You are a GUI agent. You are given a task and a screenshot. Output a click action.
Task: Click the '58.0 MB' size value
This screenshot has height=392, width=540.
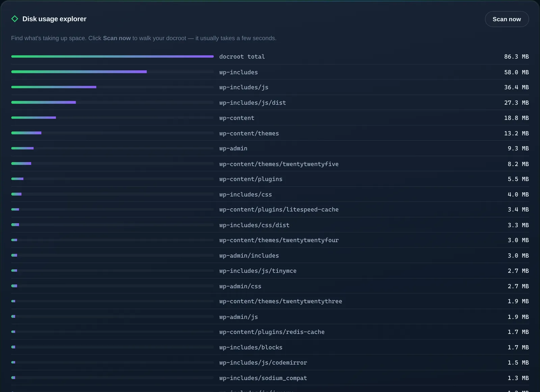[516, 72]
